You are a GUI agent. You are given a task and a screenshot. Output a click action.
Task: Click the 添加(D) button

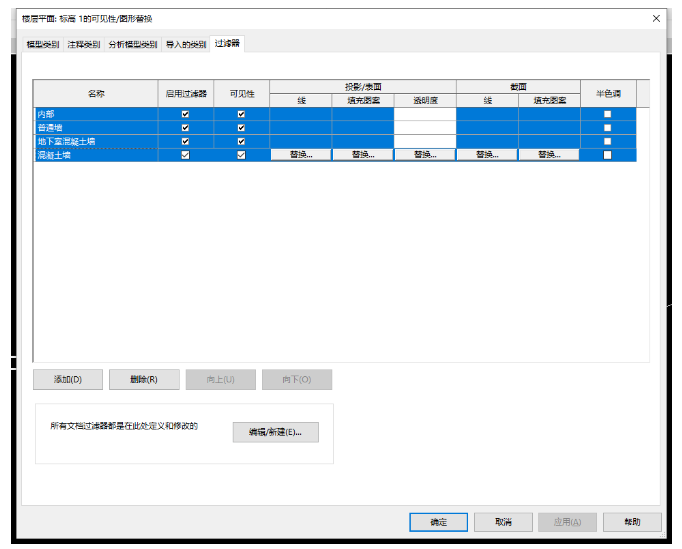point(68,380)
